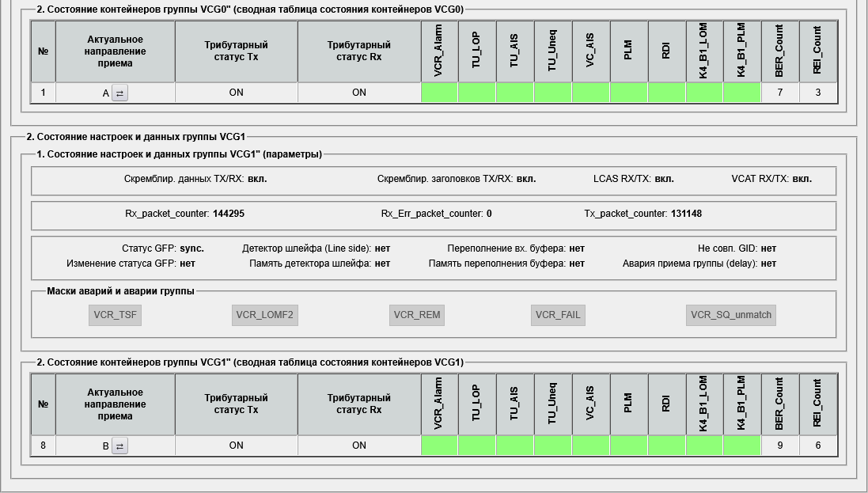Screen dimensions: 868x493
Task: Click green TU_LOP indicator in VCG1 table
Action: (x=476, y=446)
